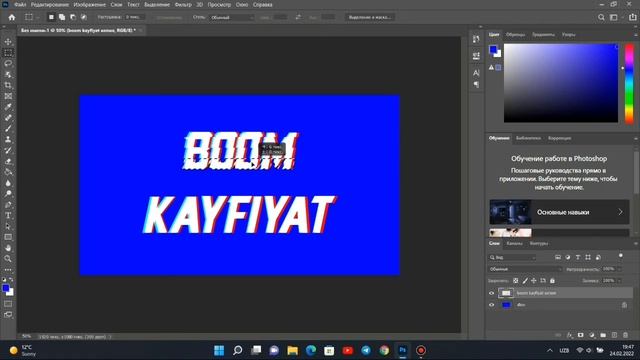Click the boom kayfiyat layer thumbnail
Screen dimensions: 640x360
506,293
